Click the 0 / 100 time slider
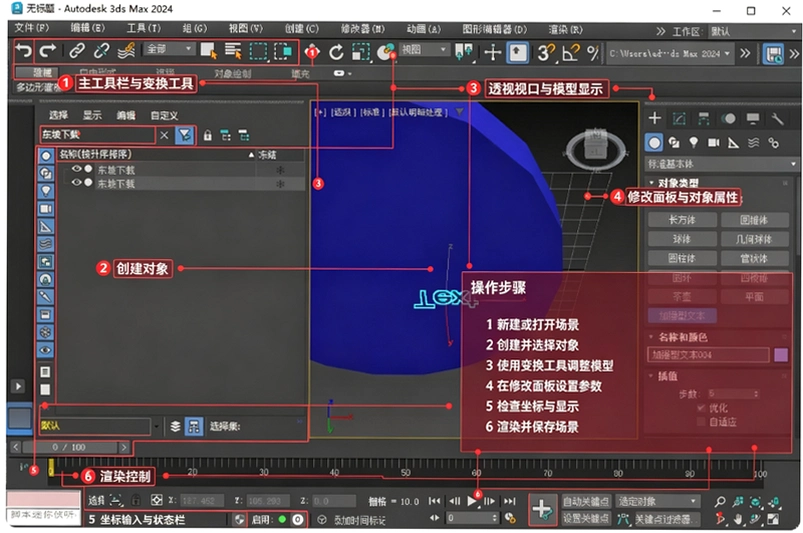 [69, 447]
